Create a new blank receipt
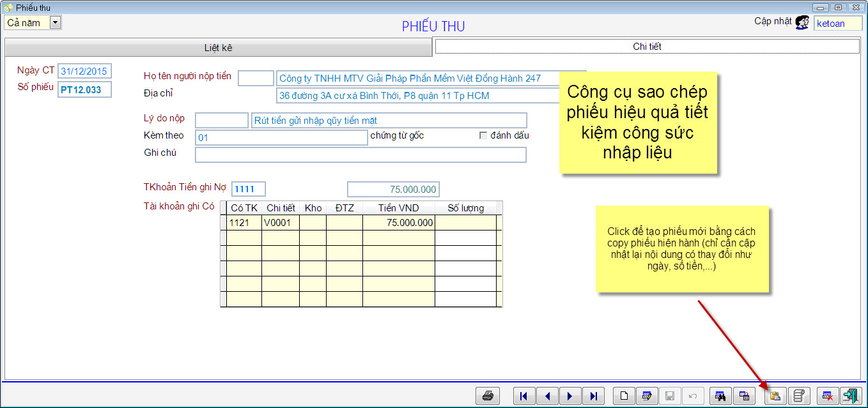 tap(624, 396)
